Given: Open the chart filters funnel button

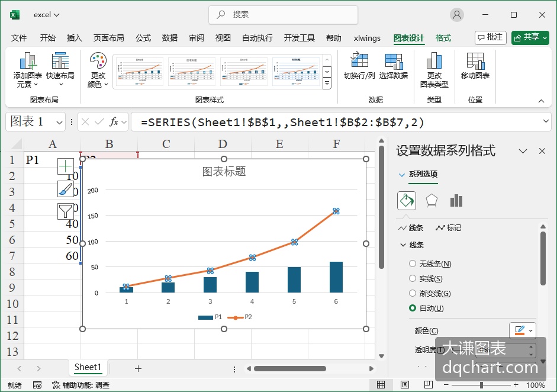Looking at the screenshot, I should (x=65, y=211).
